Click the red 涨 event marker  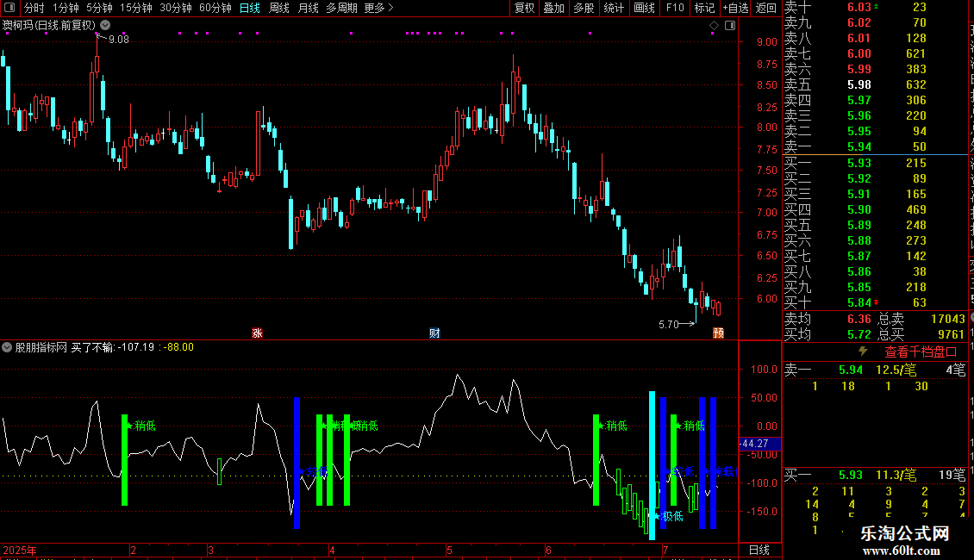(257, 333)
